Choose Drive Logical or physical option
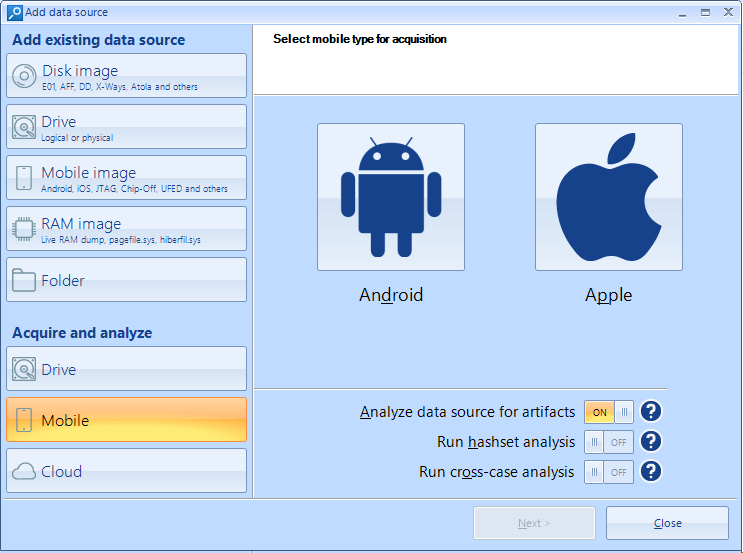This screenshot has width=743, height=553. click(127, 127)
